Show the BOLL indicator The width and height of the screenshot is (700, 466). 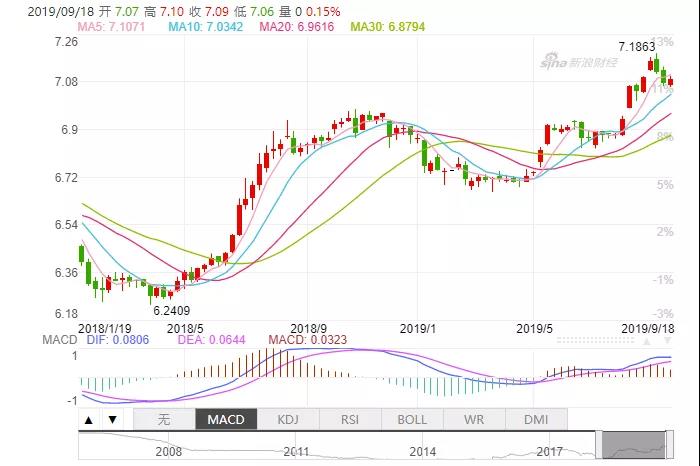412,420
